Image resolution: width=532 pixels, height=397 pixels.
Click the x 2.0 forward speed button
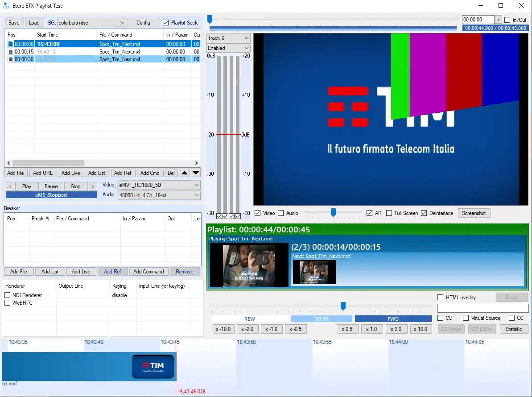[x=396, y=329]
